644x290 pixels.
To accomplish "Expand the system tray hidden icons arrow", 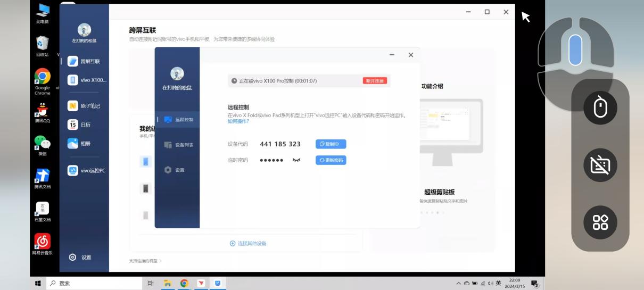I will coord(459,284).
